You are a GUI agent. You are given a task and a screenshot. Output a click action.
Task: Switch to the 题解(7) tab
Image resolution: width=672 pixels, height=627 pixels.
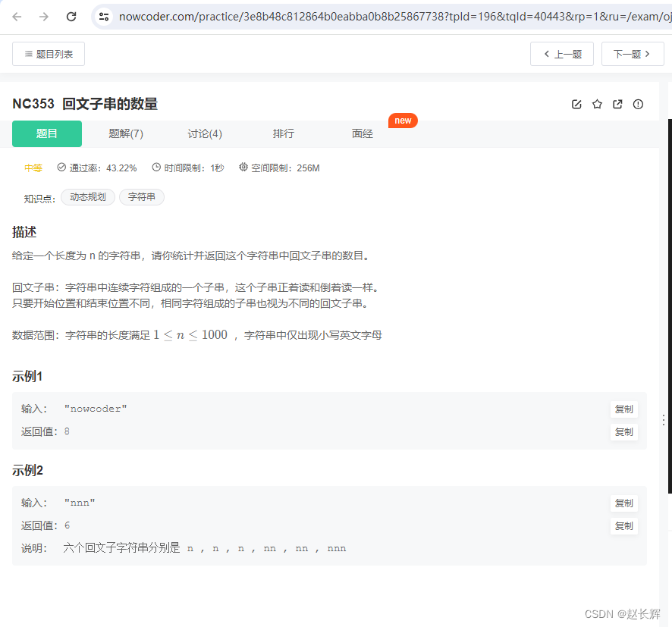(125, 133)
